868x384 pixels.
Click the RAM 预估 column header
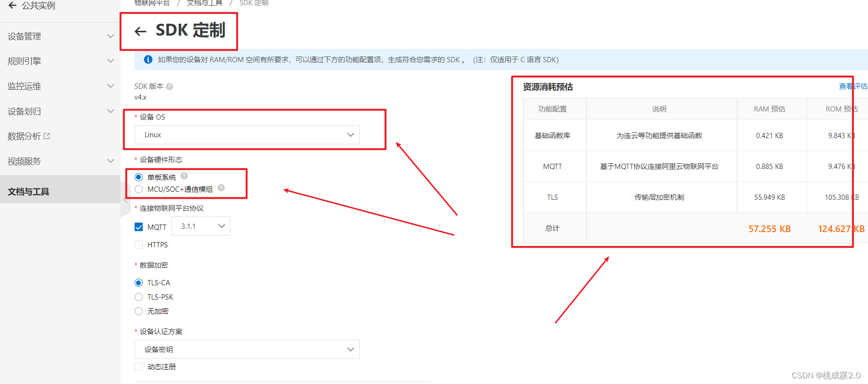coord(769,109)
